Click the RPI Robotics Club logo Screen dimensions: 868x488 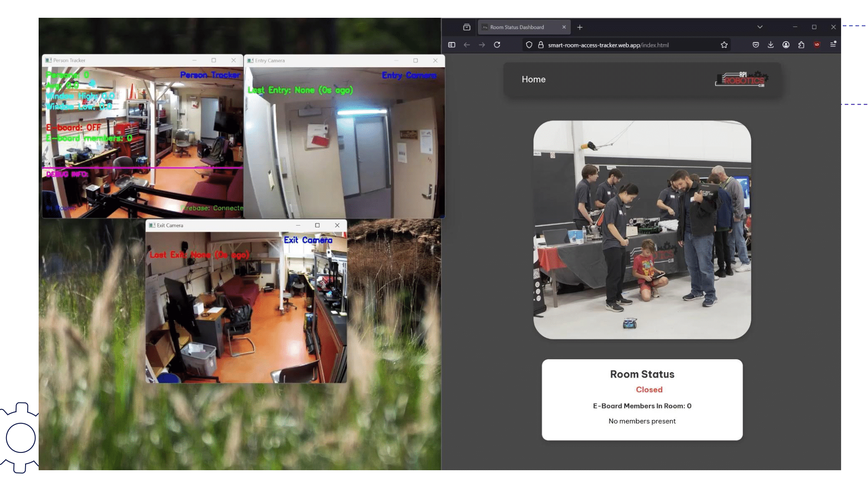point(741,79)
